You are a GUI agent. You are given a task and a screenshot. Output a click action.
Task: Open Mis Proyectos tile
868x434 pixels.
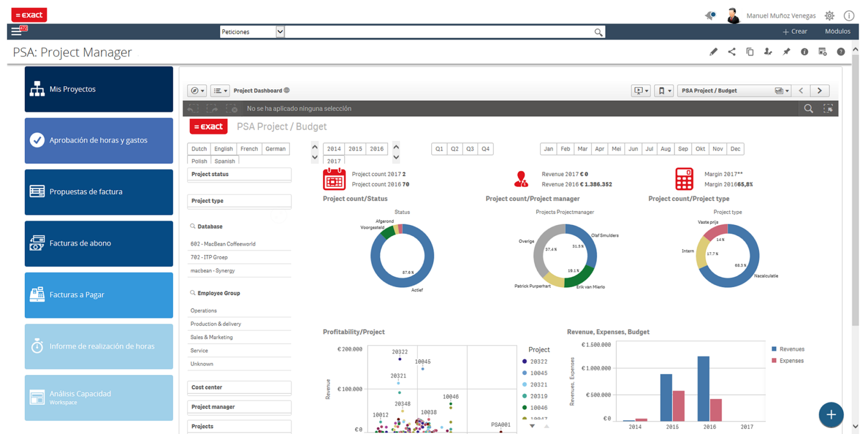99,89
